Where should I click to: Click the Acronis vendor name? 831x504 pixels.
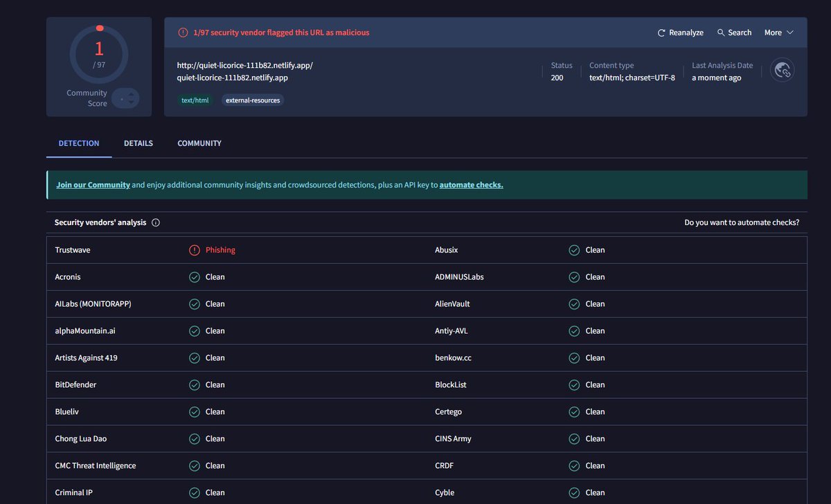[x=68, y=277]
